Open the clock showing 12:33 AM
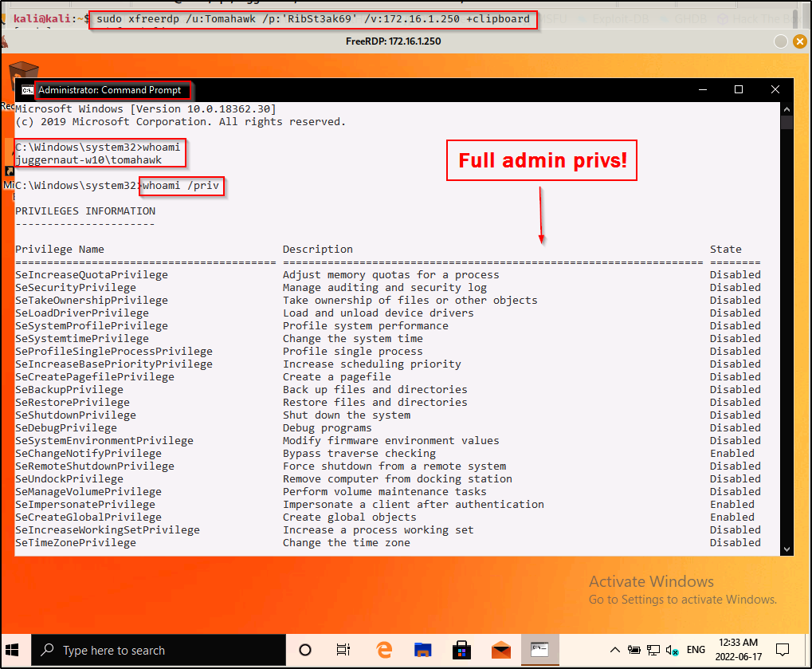This screenshot has height=669, width=812. [739, 649]
